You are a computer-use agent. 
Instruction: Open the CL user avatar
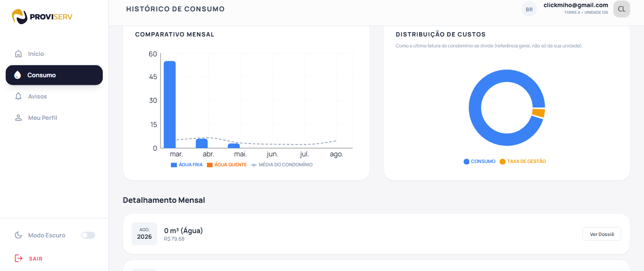(x=621, y=9)
